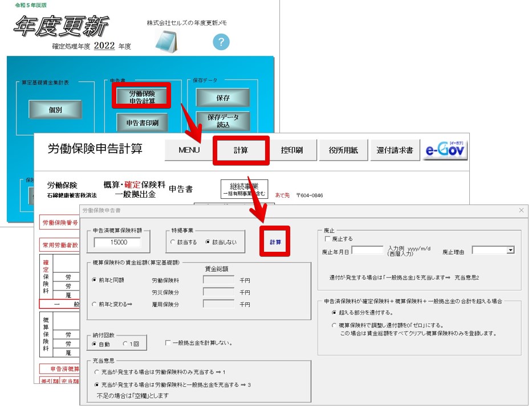The width and height of the screenshot is (532, 409).
Task: Click the blue question mark help icon
Action: point(221,42)
